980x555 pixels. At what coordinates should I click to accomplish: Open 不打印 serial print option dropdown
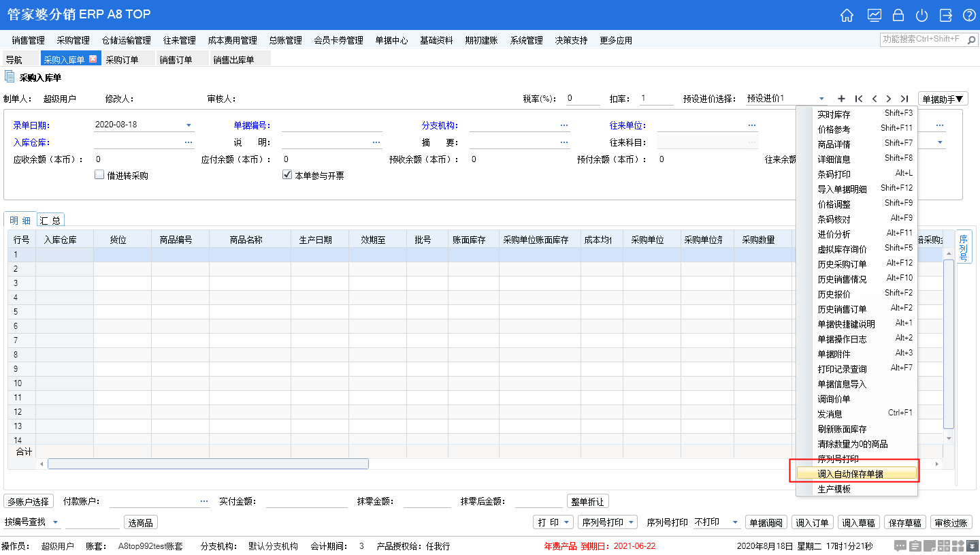click(736, 522)
